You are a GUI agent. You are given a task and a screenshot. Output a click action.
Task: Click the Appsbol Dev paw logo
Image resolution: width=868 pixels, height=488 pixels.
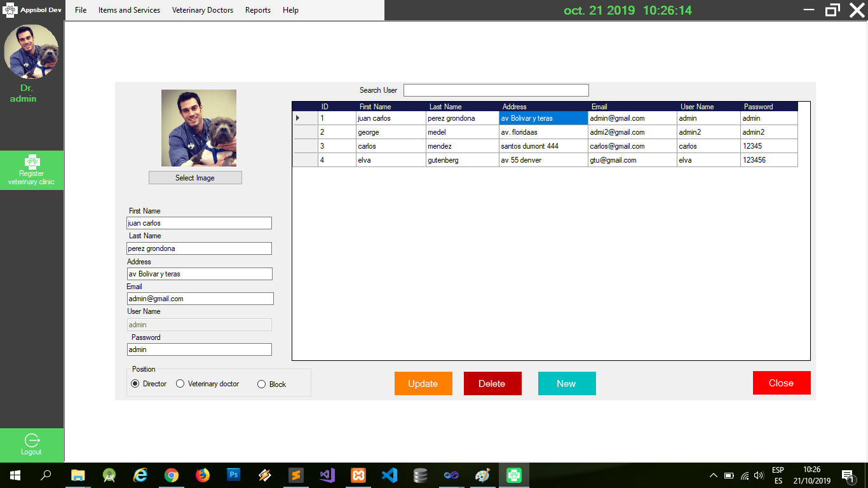[x=11, y=10]
